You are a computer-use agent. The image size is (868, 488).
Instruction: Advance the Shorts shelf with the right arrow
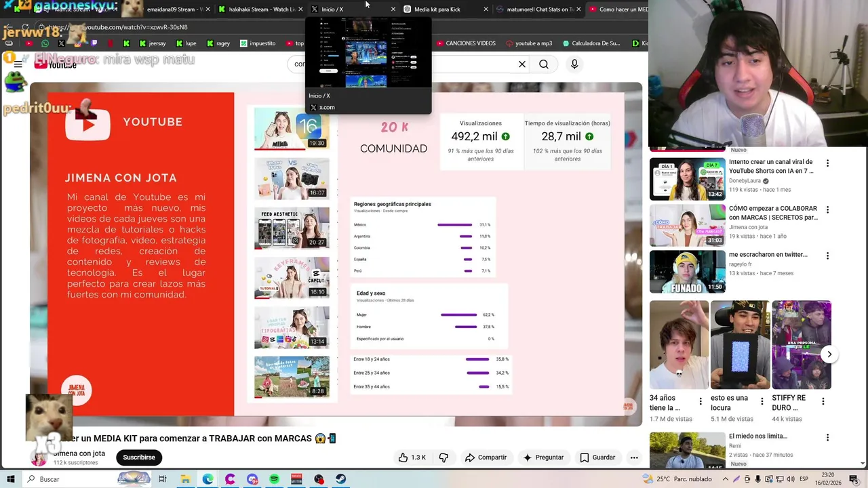[829, 354]
